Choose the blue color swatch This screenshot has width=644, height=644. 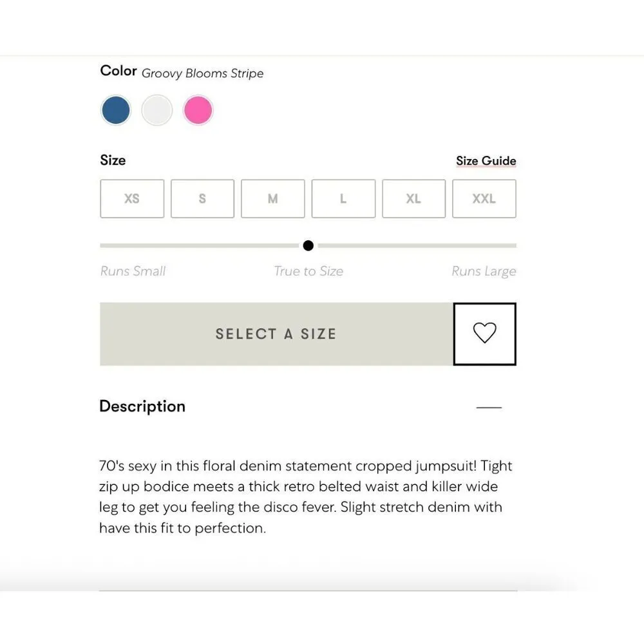pos(116,110)
